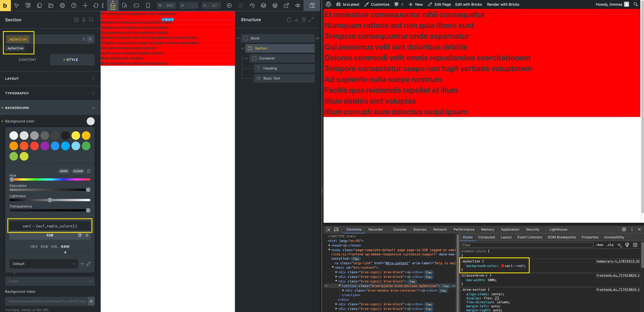Toggle the preview eye icon
Screen dimensions: 644x312
298,5
